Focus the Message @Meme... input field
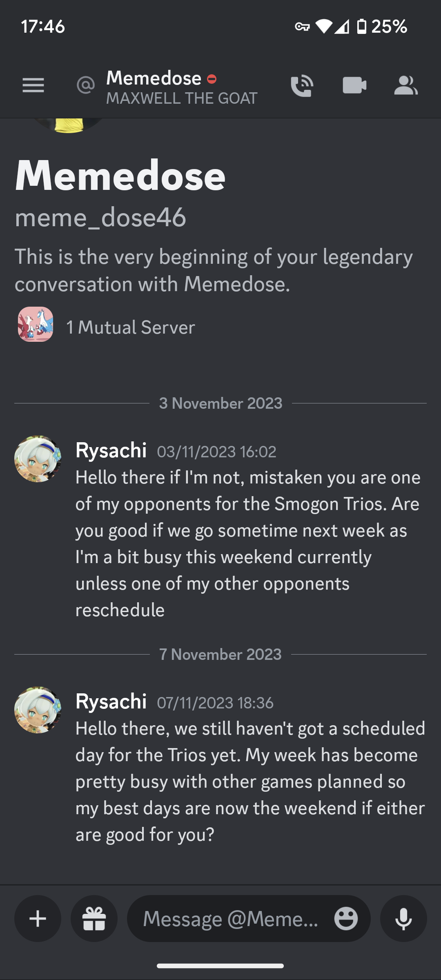 coord(231,919)
